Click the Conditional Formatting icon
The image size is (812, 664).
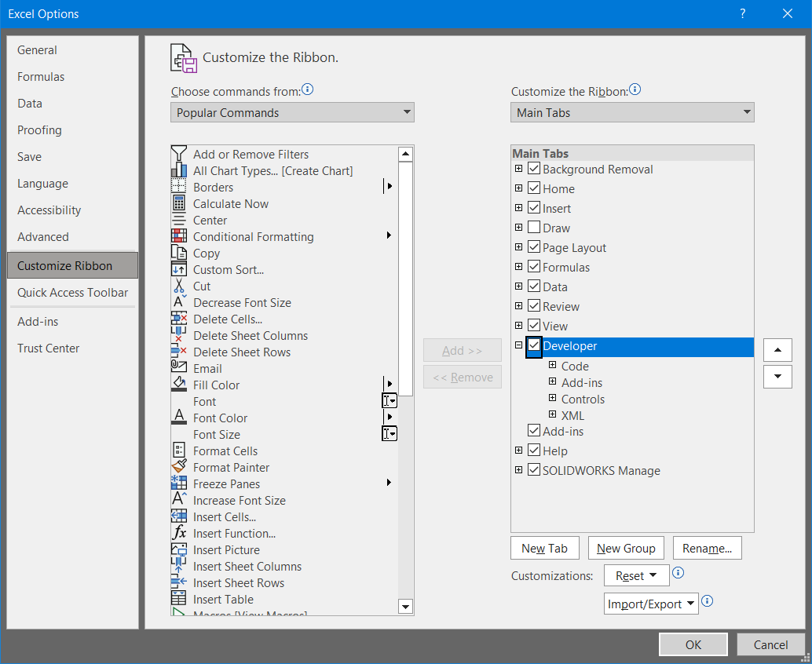[x=179, y=236]
